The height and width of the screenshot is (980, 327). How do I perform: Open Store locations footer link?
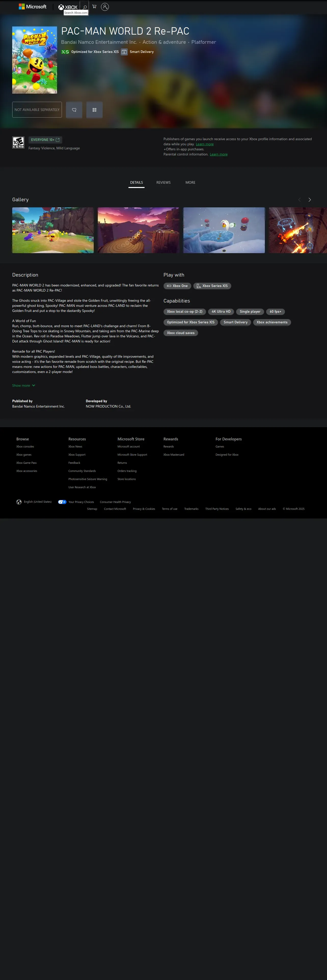(127, 479)
